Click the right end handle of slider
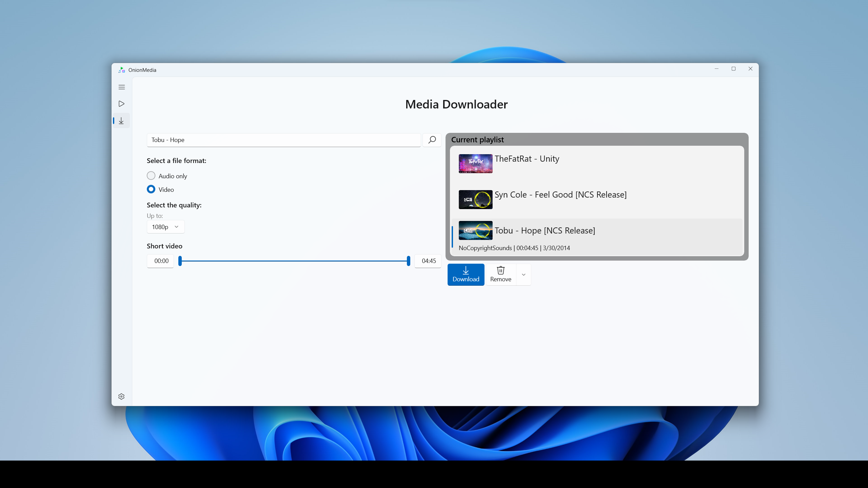Viewport: 868px width, 488px height. [x=409, y=261]
